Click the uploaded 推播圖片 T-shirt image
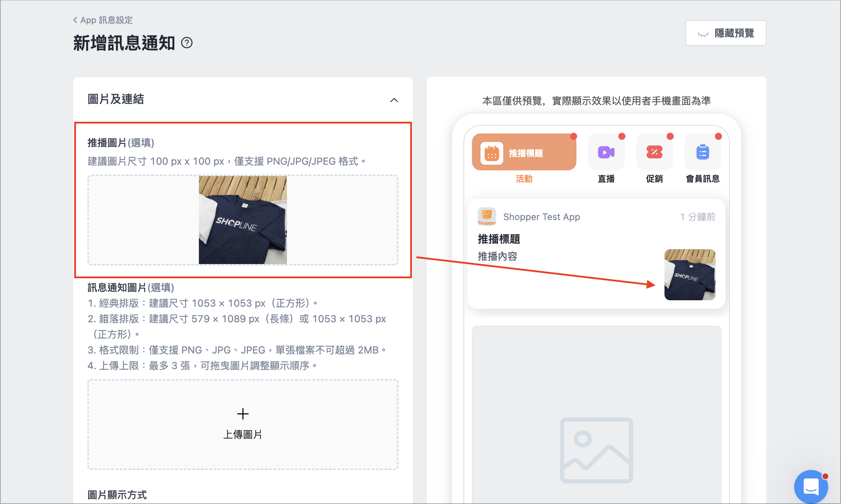This screenshot has width=841, height=504. tap(243, 220)
